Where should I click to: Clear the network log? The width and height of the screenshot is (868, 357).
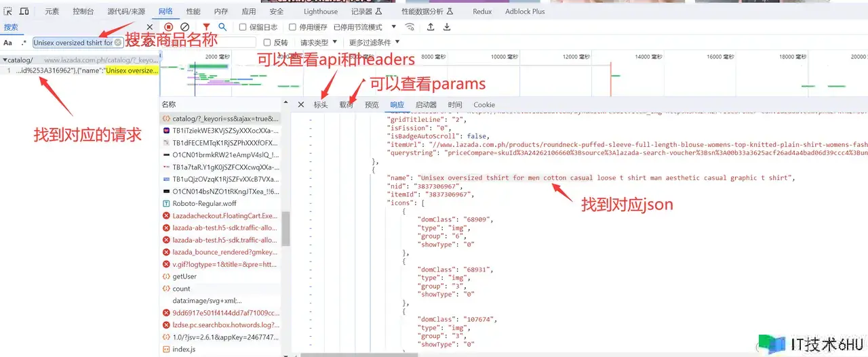tap(184, 27)
